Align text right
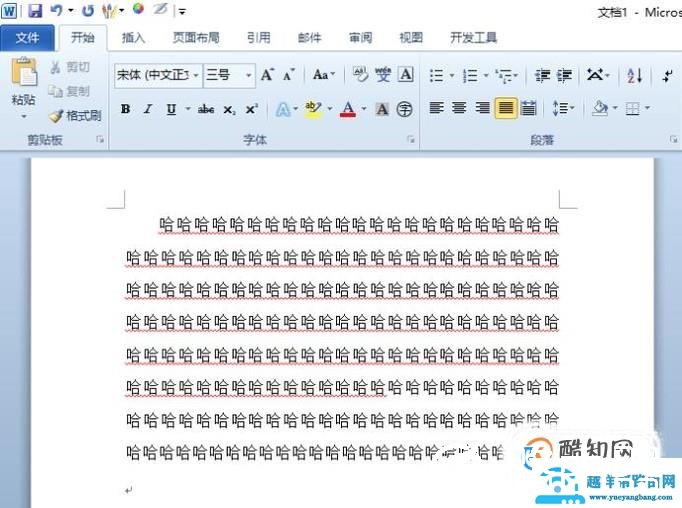Screen dimensions: 682x508 coord(482,108)
